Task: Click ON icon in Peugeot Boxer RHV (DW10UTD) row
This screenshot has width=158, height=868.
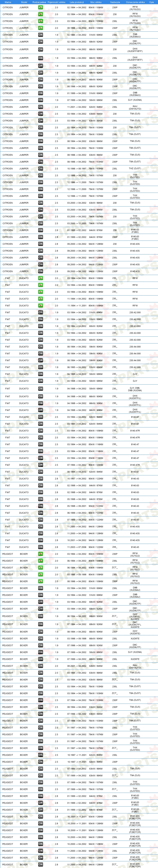Action: [40, 666]
